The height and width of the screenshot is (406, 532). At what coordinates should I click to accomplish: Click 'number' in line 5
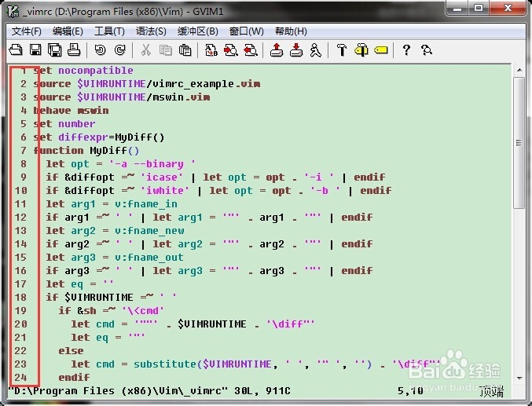click(x=77, y=124)
